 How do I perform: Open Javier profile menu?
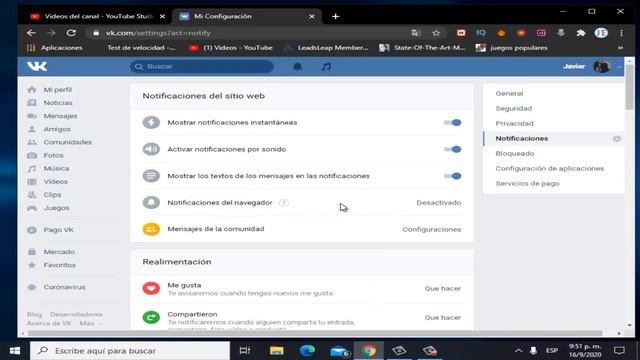[592, 66]
